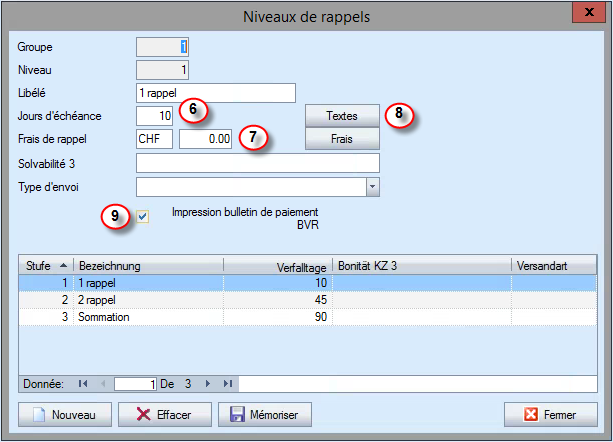613x442 pixels.
Task: Toggle Impression bulletin de paiement BVR checkbox
Action: (143, 216)
